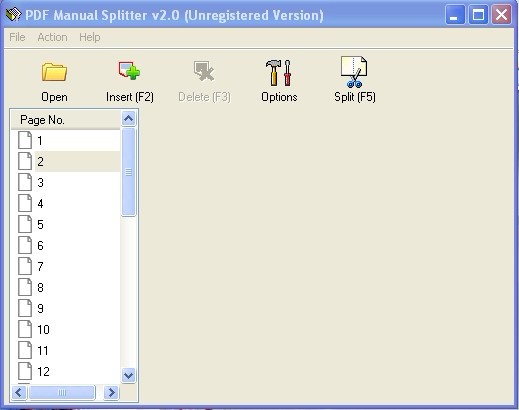
Task: Select page 9 in the list
Action: click(x=68, y=308)
